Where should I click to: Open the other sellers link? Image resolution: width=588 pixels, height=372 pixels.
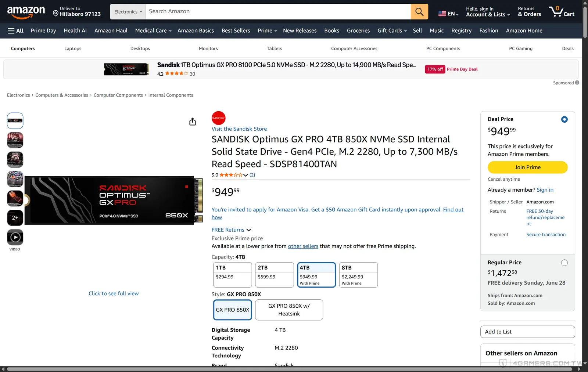[x=303, y=246]
